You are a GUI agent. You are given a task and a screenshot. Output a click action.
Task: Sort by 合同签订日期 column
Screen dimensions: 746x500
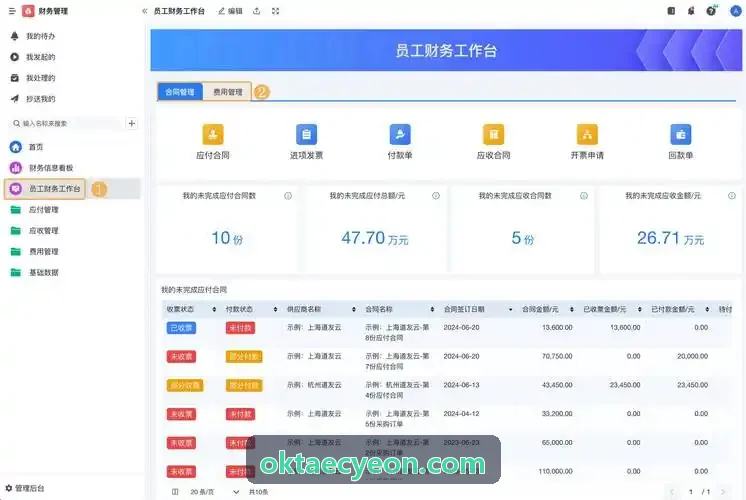pos(510,310)
